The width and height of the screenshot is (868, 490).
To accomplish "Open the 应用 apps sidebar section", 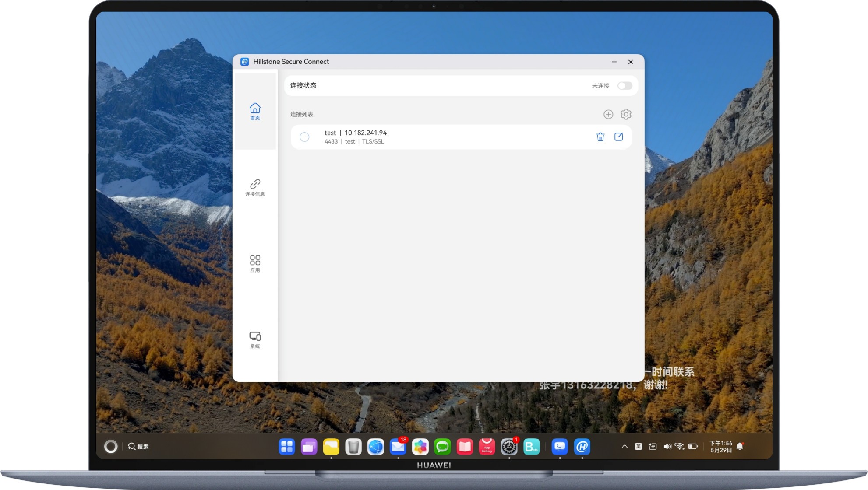I will coord(255,264).
